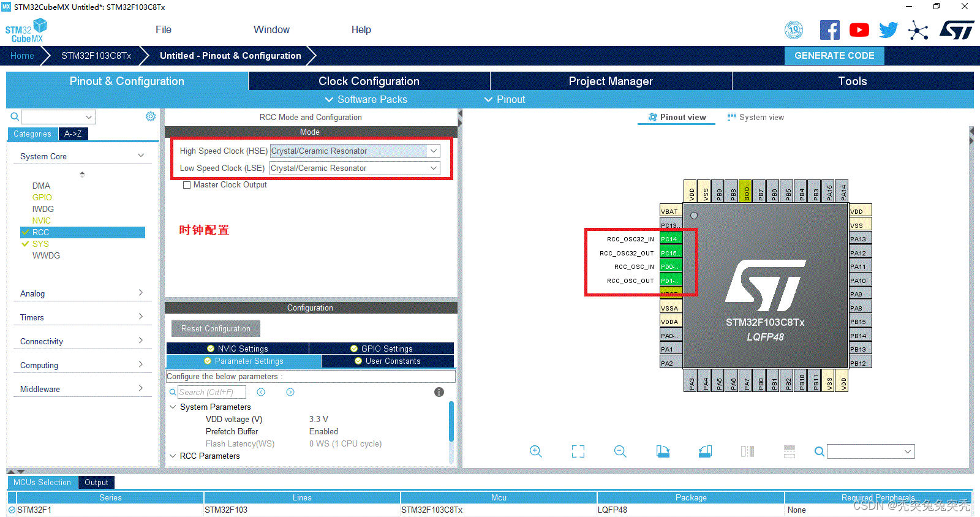Open the Help menu
980x517 pixels.
tap(361, 29)
